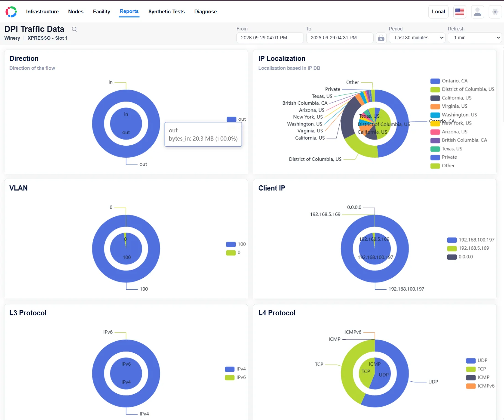The height and width of the screenshot is (420, 504).
Task: Toggle the ICMPv6 legend entry in L4 Protocol
Action: point(480,386)
